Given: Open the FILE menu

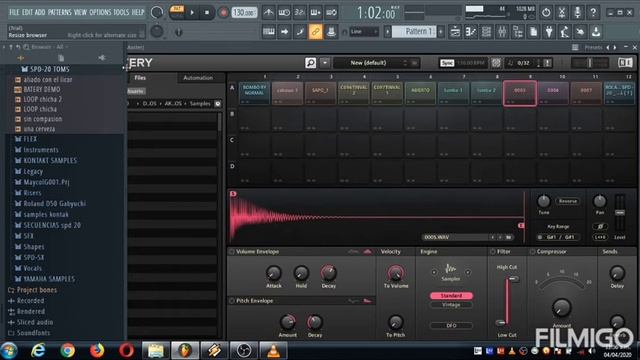Looking at the screenshot, I should (14, 13).
